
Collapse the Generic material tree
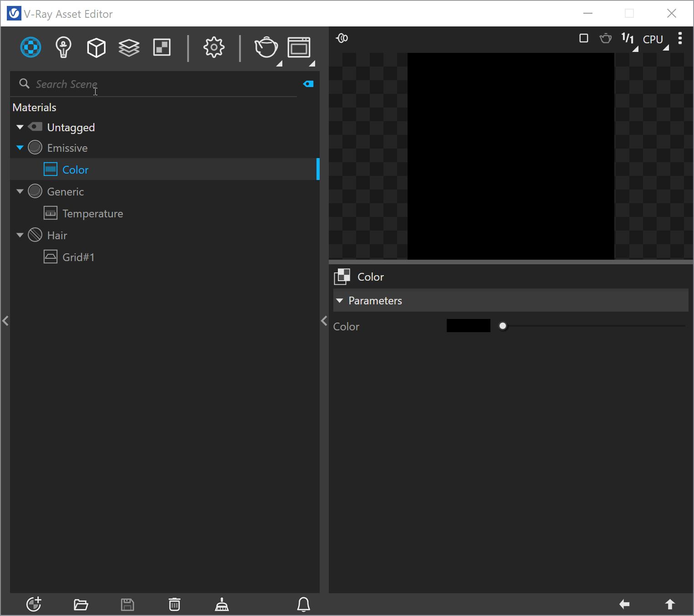(x=20, y=191)
